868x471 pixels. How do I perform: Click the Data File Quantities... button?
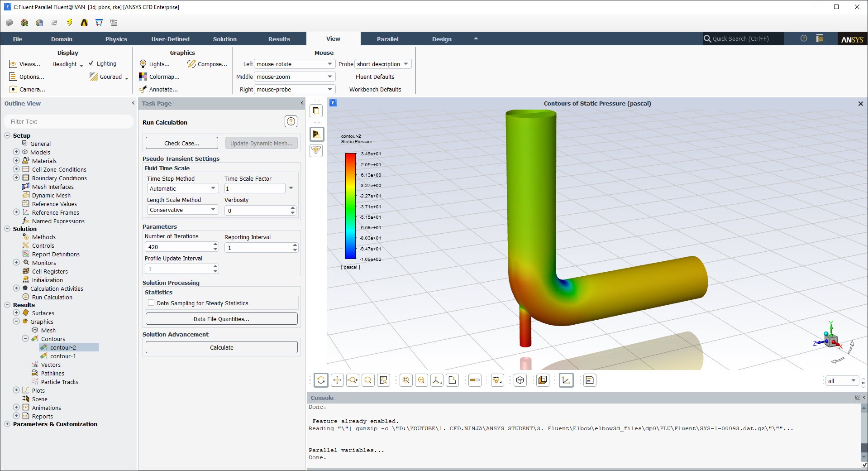(x=222, y=319)
